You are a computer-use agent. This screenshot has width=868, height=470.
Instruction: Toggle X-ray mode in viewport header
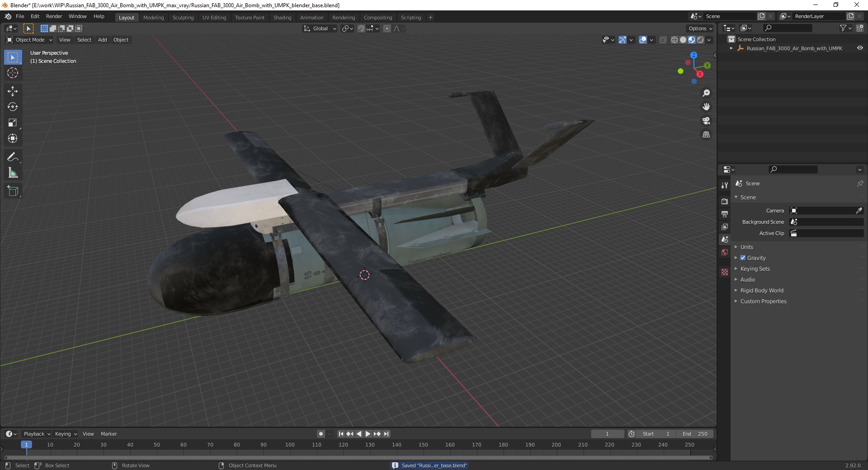663,40
